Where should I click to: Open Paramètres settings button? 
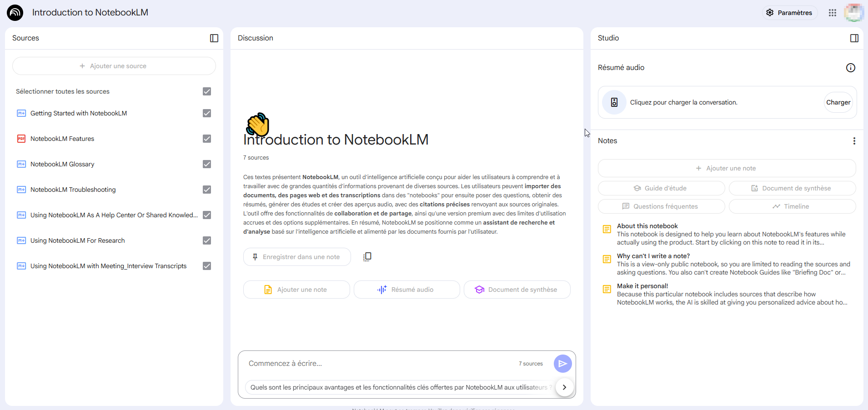(790, 13)
